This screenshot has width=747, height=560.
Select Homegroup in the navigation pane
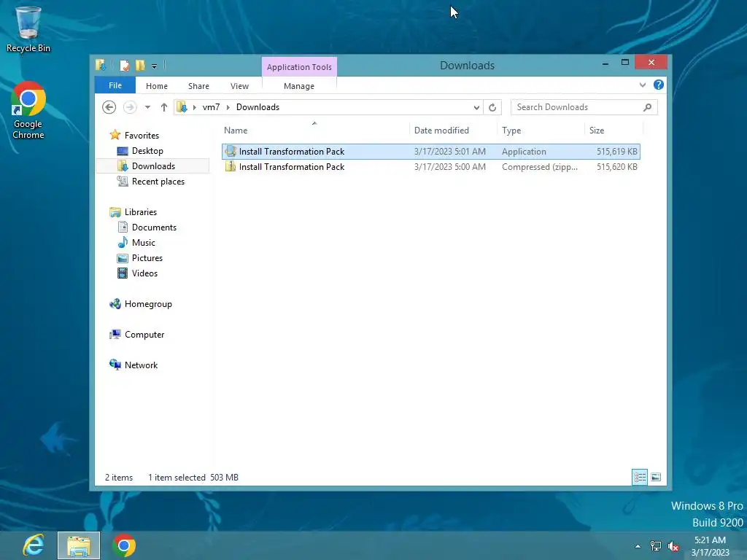point(148,304)
